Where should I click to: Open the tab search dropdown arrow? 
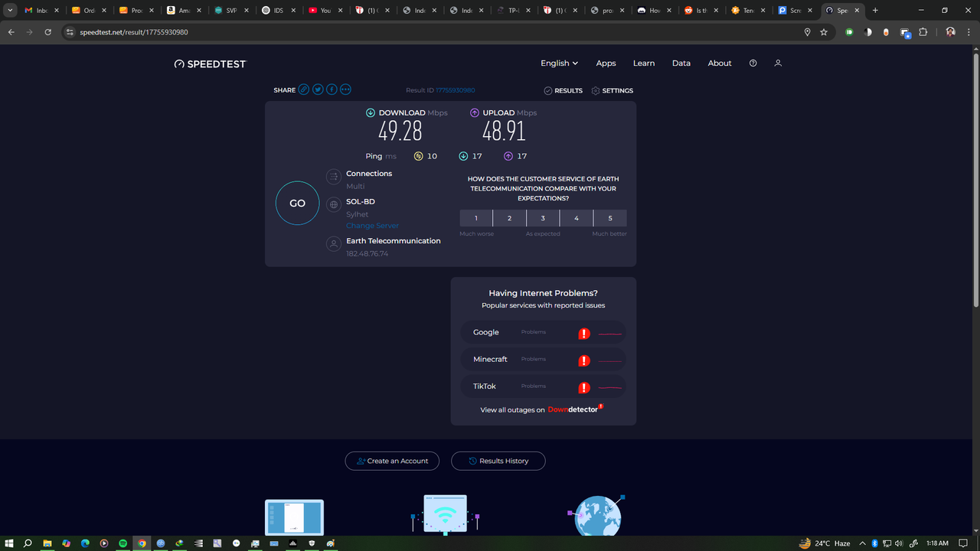click(x=11, y=11)
